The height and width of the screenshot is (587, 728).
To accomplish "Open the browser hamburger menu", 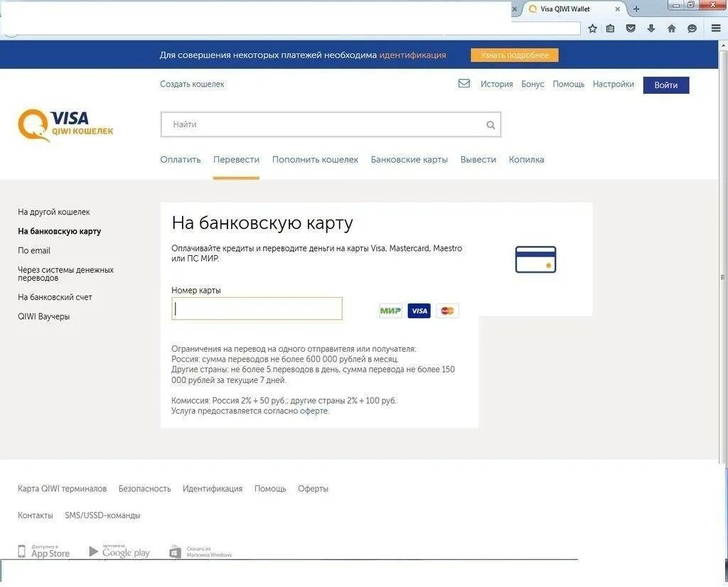I will tap(716, 28).
